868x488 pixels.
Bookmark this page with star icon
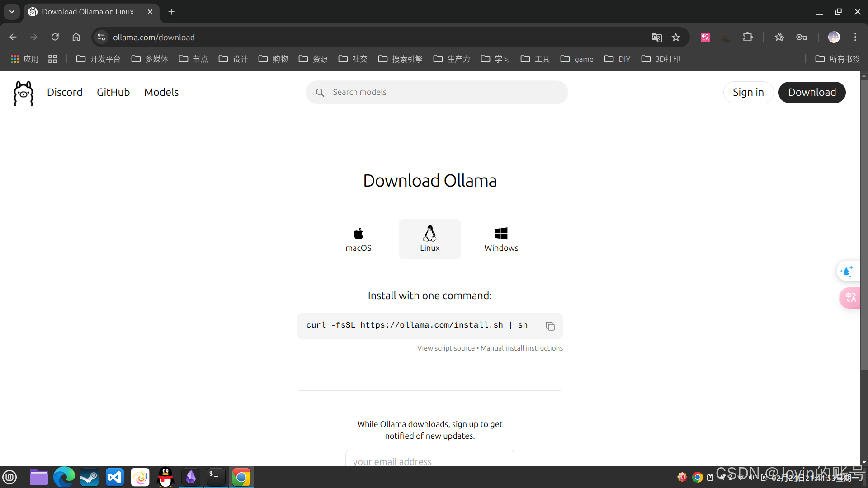[x=676, y=38]
